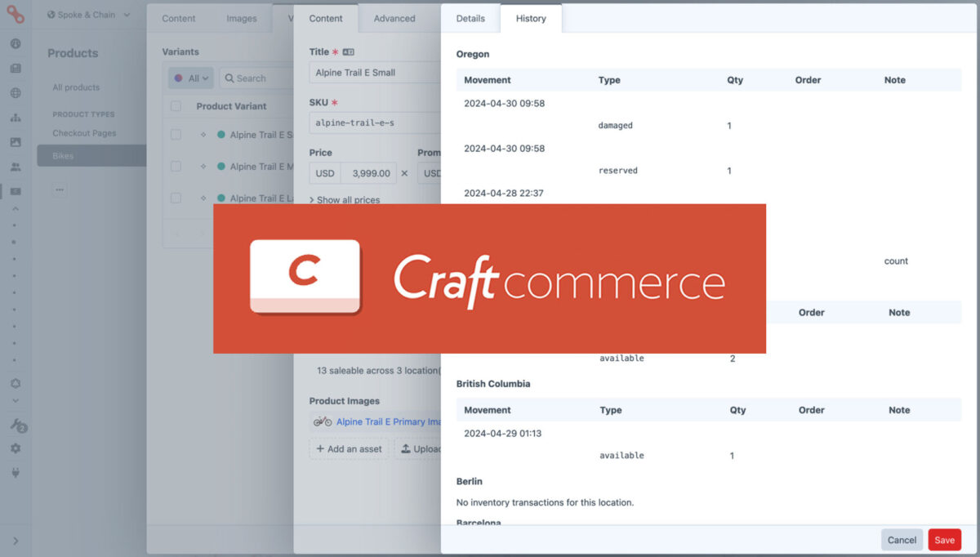This screenshot has height=557, width=980.
Task: Click the move handle for Alpine Trail E S row
Action: tap(203, 135)
